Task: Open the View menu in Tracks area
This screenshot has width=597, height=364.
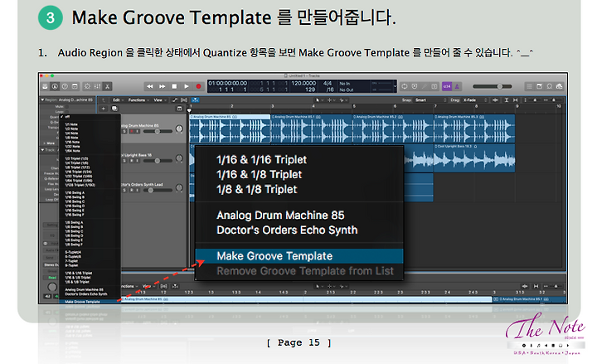Action: 159,100
